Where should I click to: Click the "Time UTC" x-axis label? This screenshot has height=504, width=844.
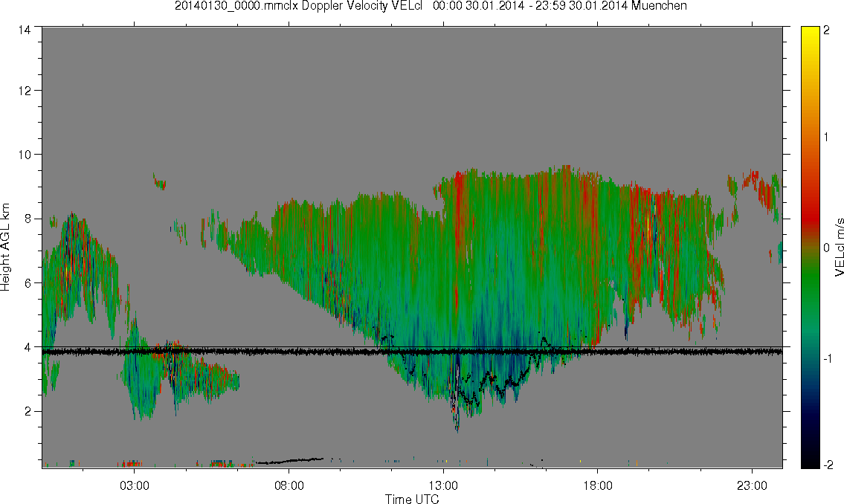click(412, 499)
